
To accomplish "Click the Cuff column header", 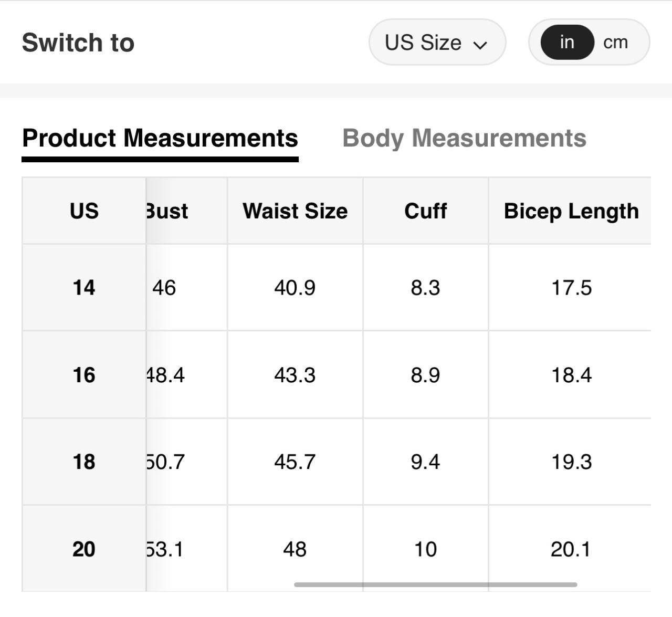I will coord(425,211).
